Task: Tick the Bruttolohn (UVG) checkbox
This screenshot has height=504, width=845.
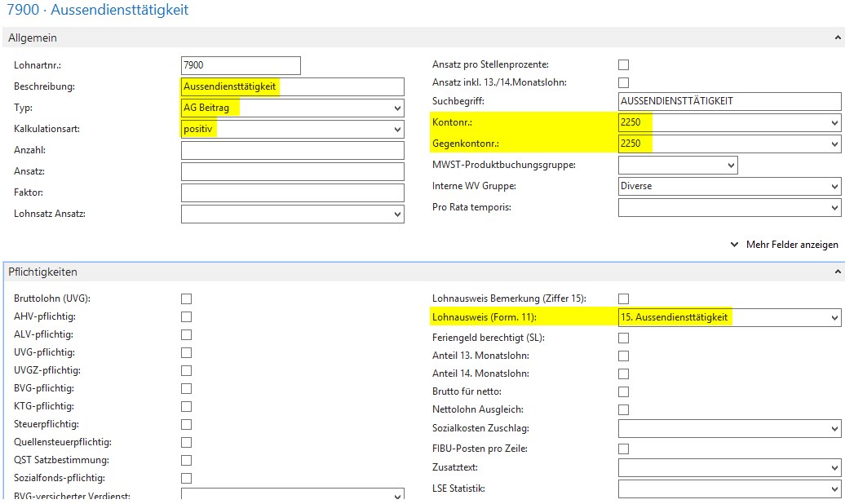Action: 187,299
